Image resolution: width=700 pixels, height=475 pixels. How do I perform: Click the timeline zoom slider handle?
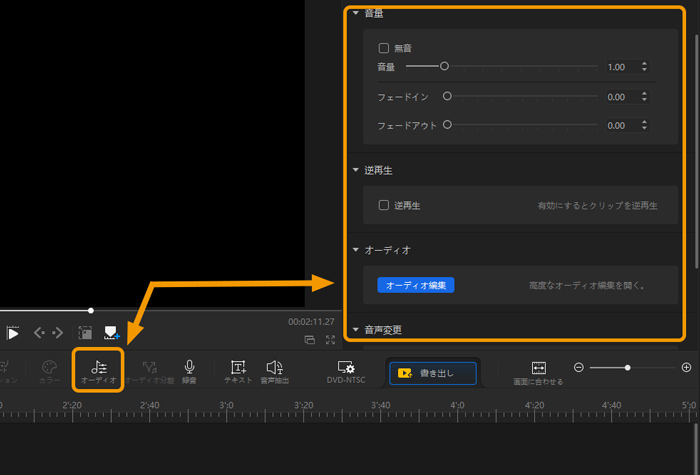(x=628, y=368)
